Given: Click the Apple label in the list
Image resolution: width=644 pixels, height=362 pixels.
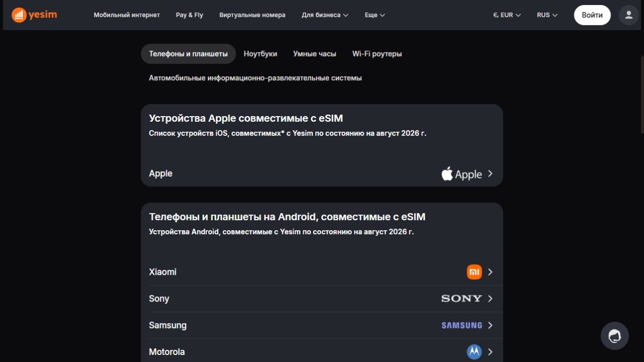Looking at the screenshot, I should [x=161, y=174].
